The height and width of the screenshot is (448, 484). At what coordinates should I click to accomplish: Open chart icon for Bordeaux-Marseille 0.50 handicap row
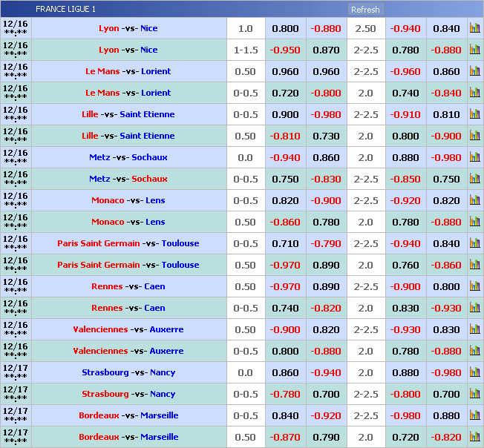474,438
